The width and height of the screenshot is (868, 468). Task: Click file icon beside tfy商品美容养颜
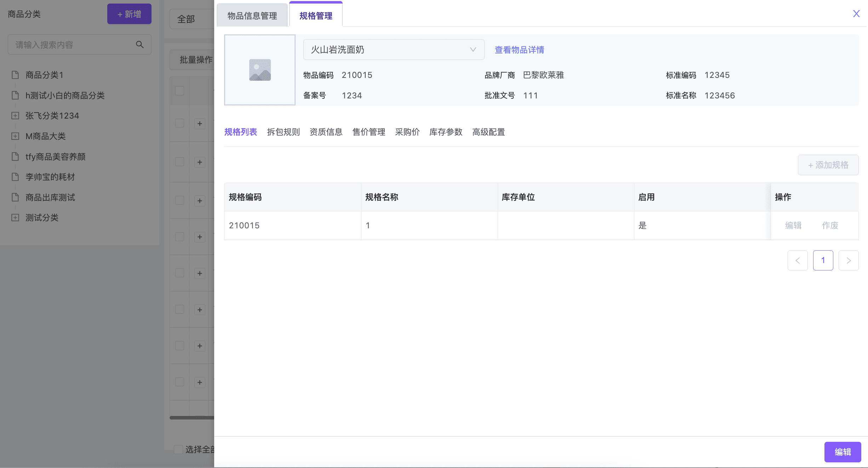[15, 156]
